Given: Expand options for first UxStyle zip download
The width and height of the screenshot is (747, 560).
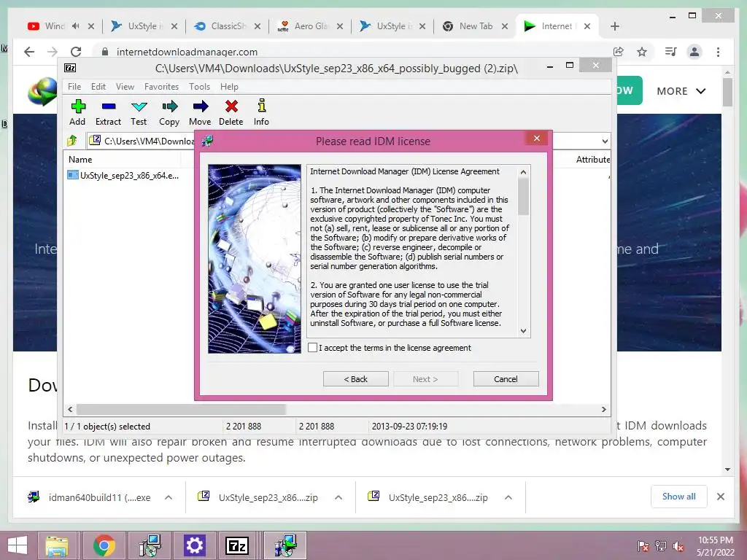Looking at the screenshot, I should click(338, 497).
